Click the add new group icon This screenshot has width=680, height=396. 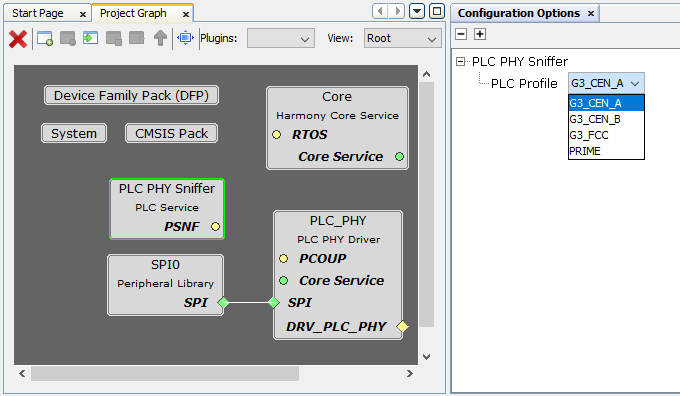click(45, 39)
